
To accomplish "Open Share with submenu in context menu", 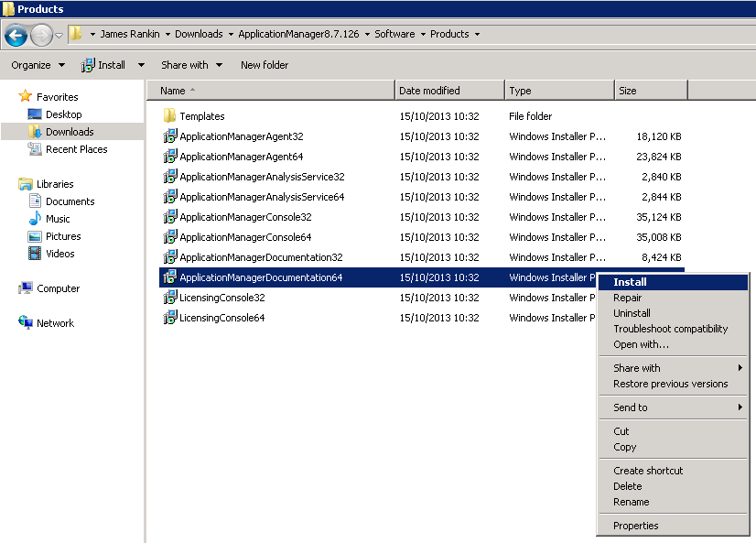I will click(673, 368).
